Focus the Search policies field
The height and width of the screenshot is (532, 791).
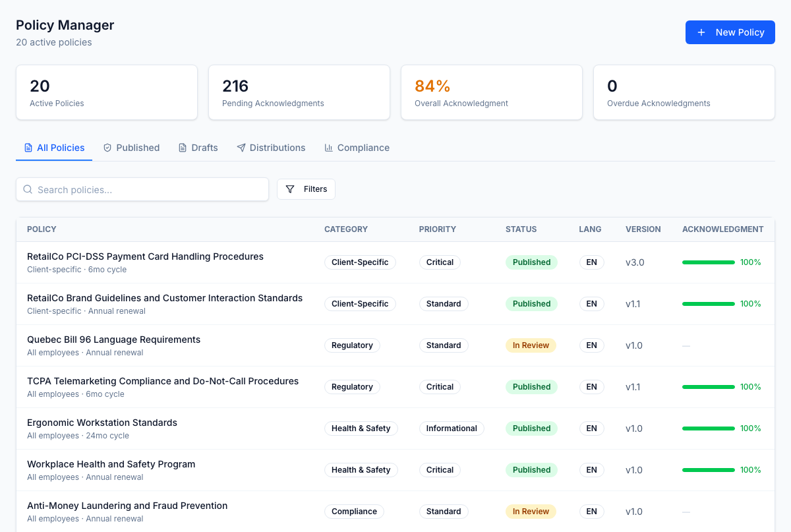[x=142, y=189]
